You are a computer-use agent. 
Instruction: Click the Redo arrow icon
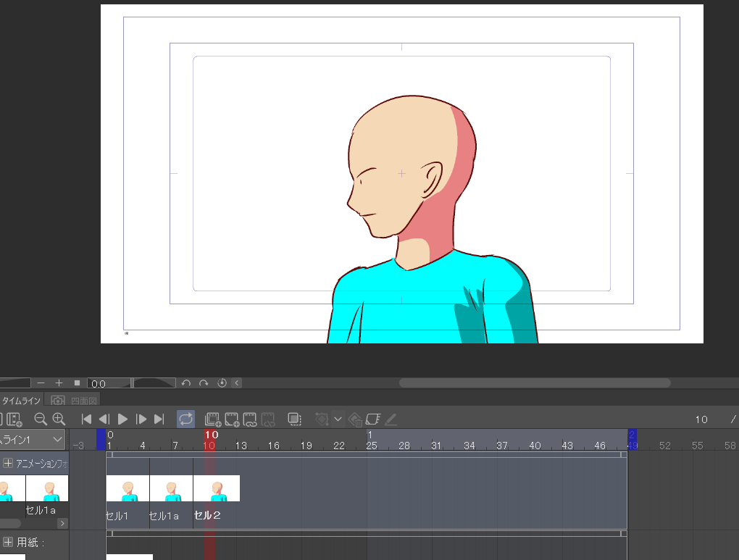[204, 383]
